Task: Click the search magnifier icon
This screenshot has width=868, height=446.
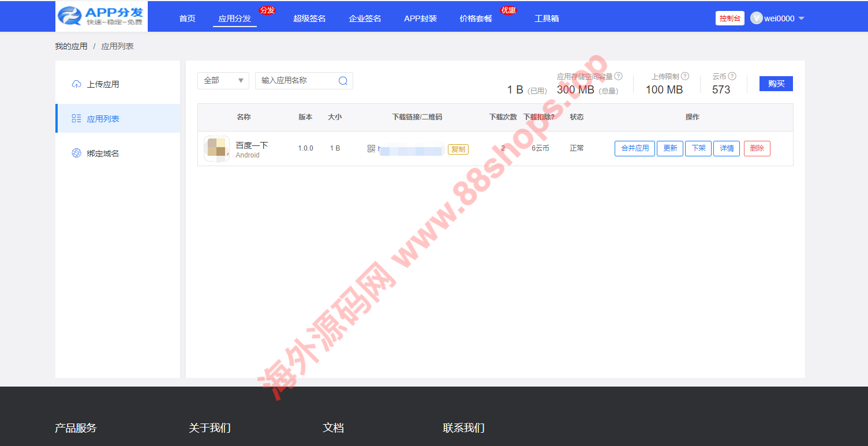Action: point(343,81)
